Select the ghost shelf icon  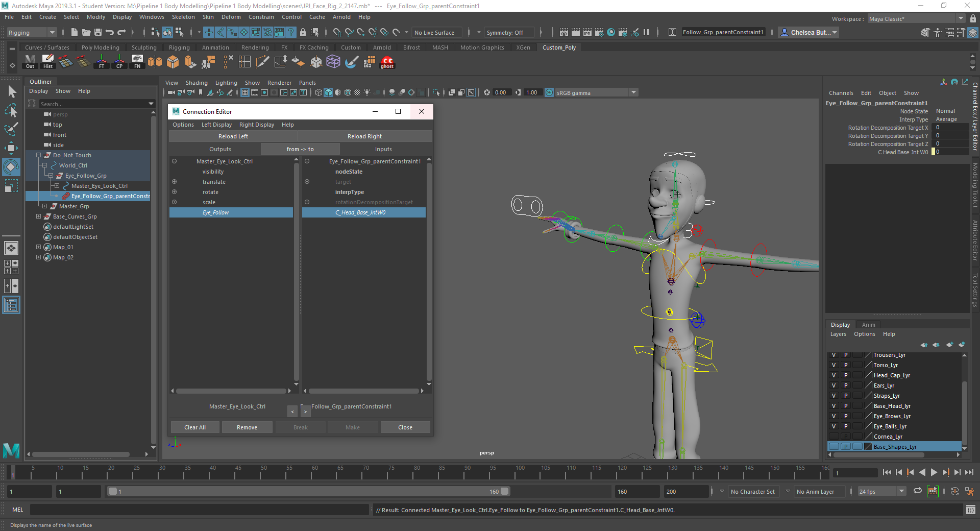tap(387, 62)
